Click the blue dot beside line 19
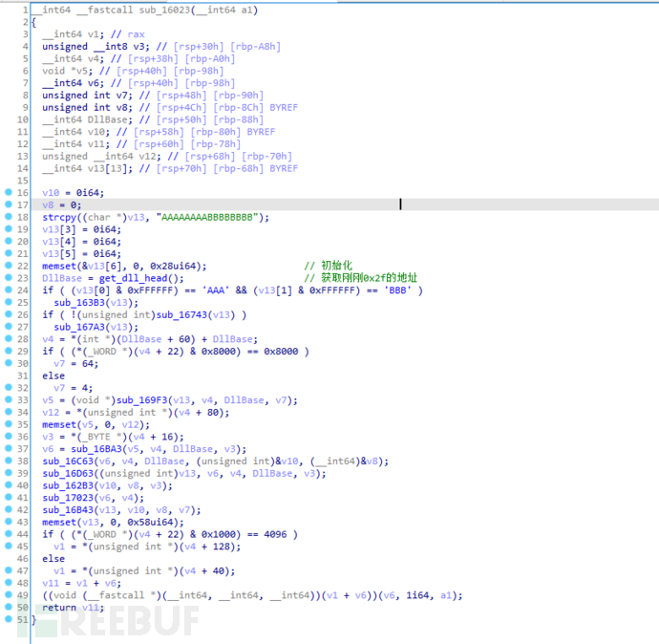The height and width of the screenshot is (644, 659). coord(9,228)
